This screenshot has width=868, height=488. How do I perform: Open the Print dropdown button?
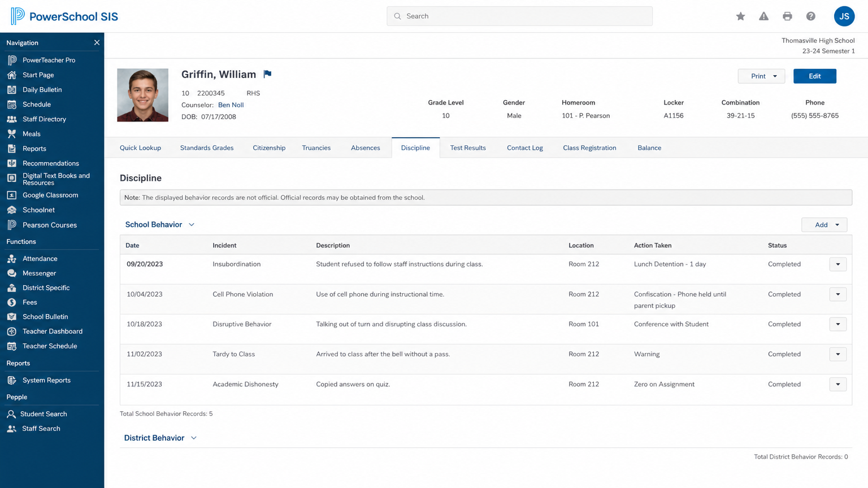(x=761, y=76)
